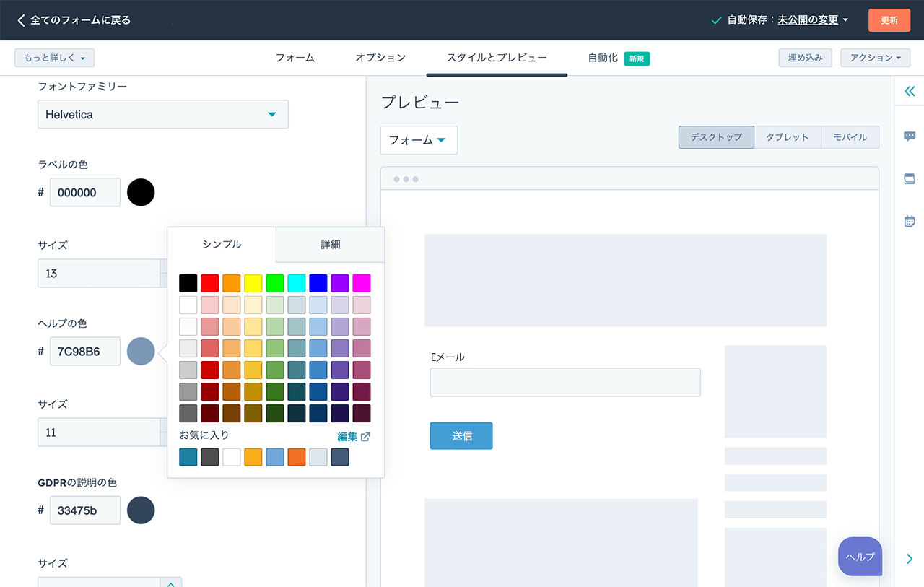924x587 pixels.
Task: Open the 詳細 tab in color picker
Action: point(330,245)
